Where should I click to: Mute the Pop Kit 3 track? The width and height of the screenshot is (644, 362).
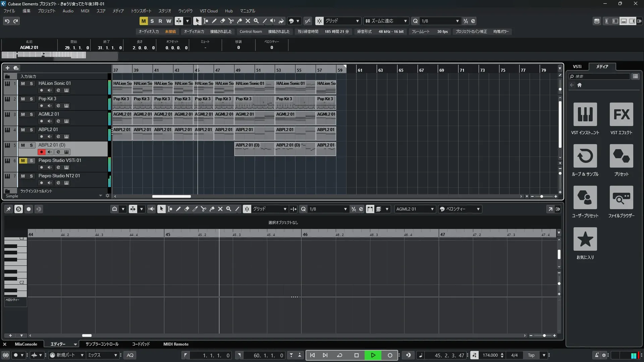(x=23, y=99)
